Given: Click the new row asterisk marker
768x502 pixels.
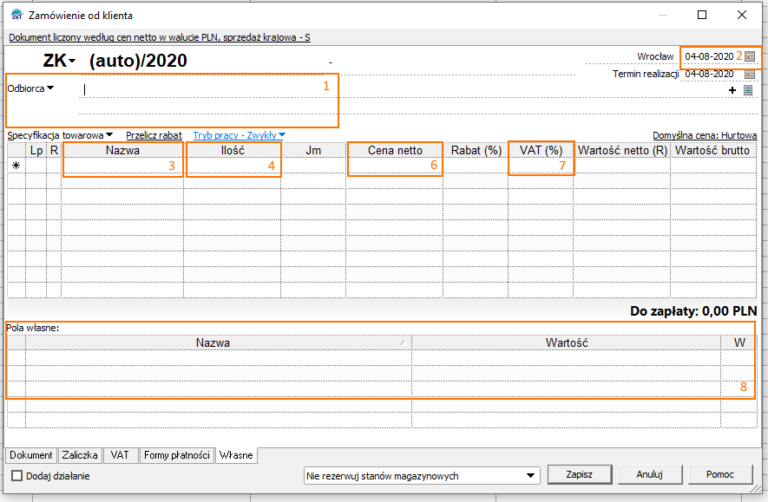Looking at the screenshot, I should (x=16, y=166).
